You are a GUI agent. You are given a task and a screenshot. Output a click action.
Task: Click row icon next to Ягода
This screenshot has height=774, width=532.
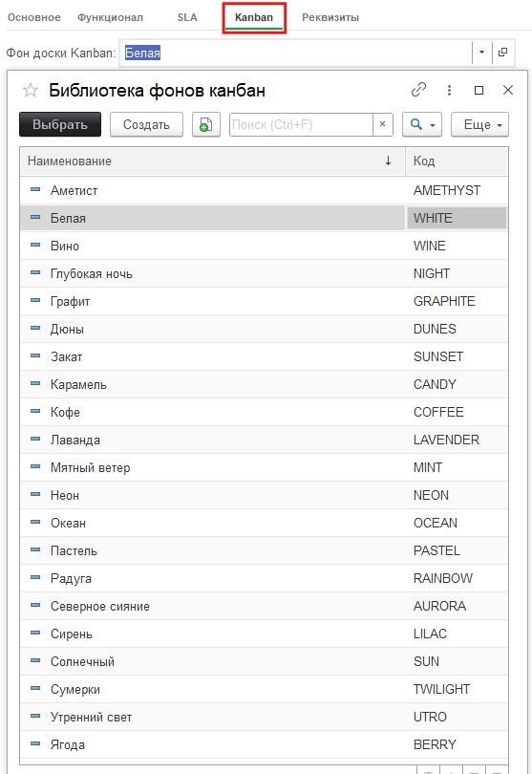pos(35,743)
